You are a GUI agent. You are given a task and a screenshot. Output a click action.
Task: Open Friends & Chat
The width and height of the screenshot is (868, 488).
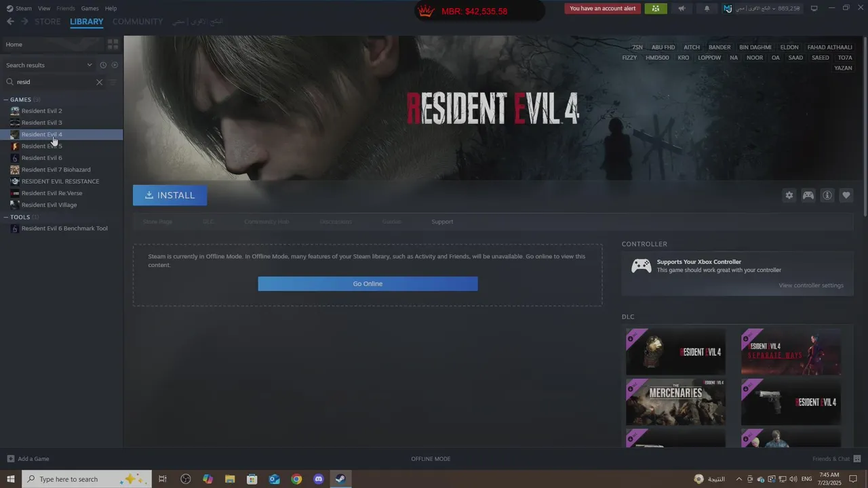[835, 459]
